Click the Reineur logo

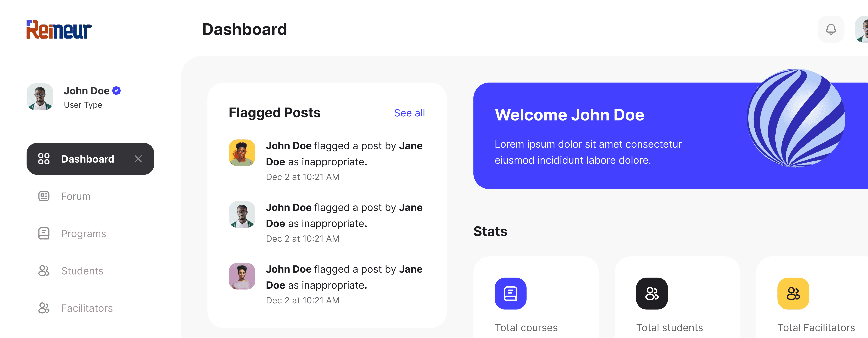coord(59,29)
